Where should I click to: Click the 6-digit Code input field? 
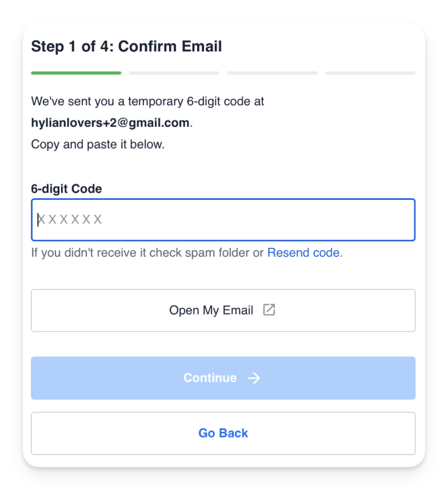tap(223, 220)
